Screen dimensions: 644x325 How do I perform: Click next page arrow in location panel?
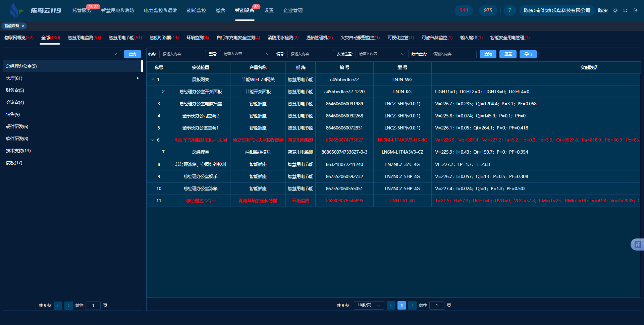tap(68, 306)
